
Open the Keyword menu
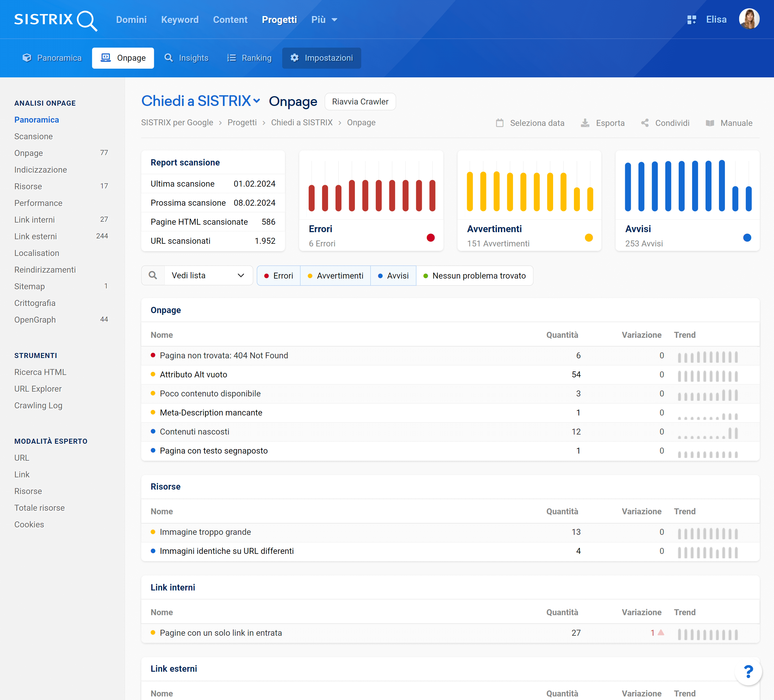point(180,20)
